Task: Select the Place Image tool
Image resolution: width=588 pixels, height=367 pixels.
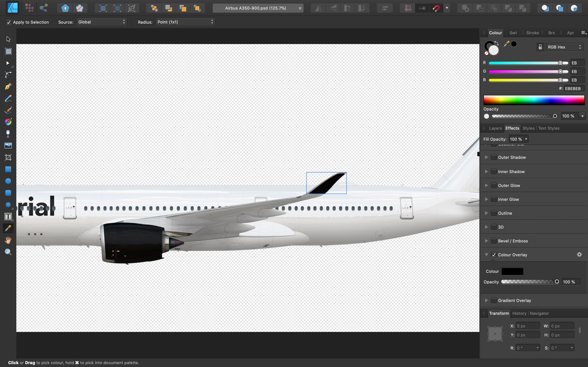Action: click(8, 145)
